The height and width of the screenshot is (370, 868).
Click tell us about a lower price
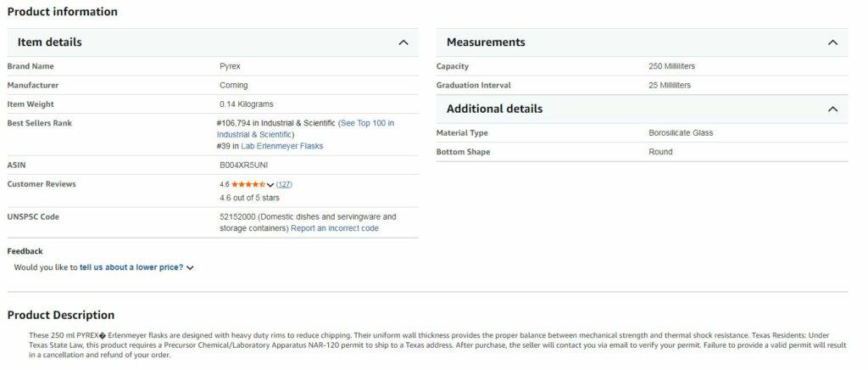click(131, 267)
